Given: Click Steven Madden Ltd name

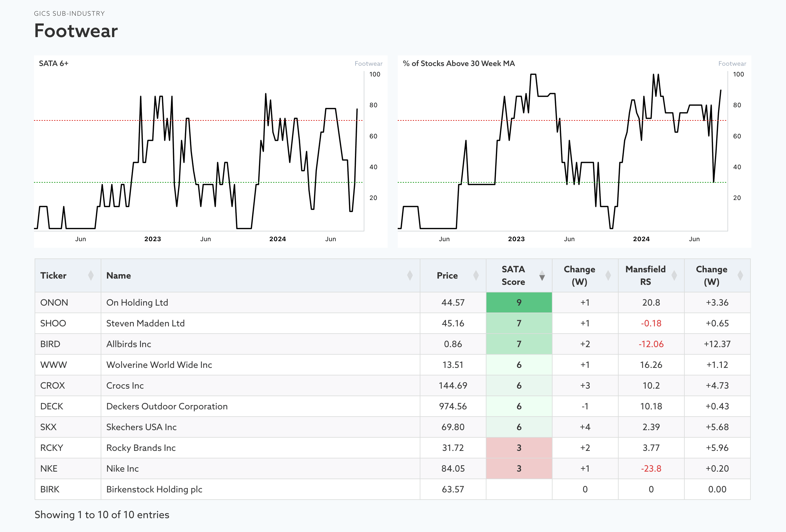Looking at the screenshot, I should pyautogui.click(x=145, y=323).
